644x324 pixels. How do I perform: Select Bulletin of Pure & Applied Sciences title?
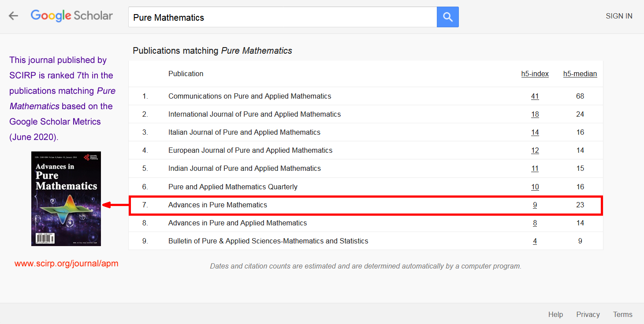(268, 241)
